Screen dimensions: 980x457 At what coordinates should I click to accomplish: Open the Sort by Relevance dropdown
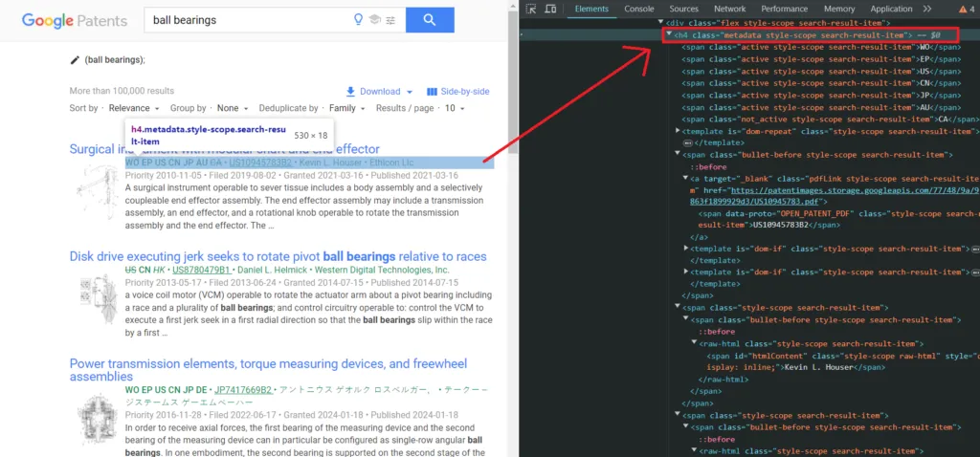coord(133,108)
